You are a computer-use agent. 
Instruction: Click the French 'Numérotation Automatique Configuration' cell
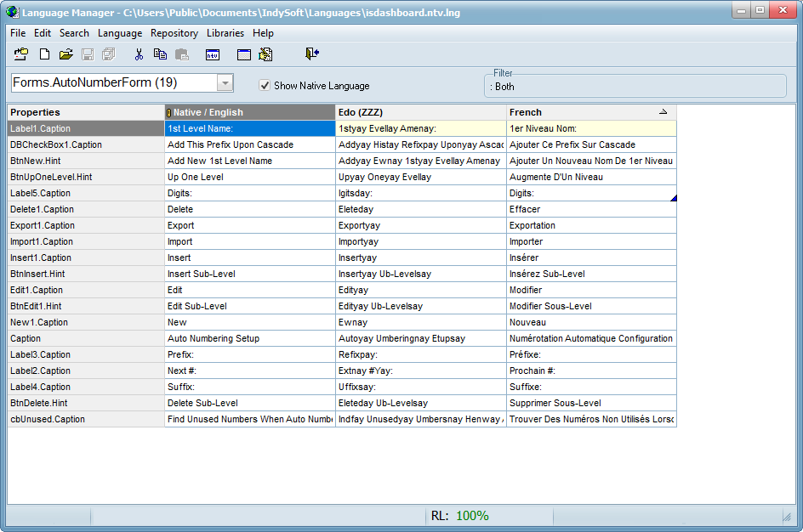591,338
